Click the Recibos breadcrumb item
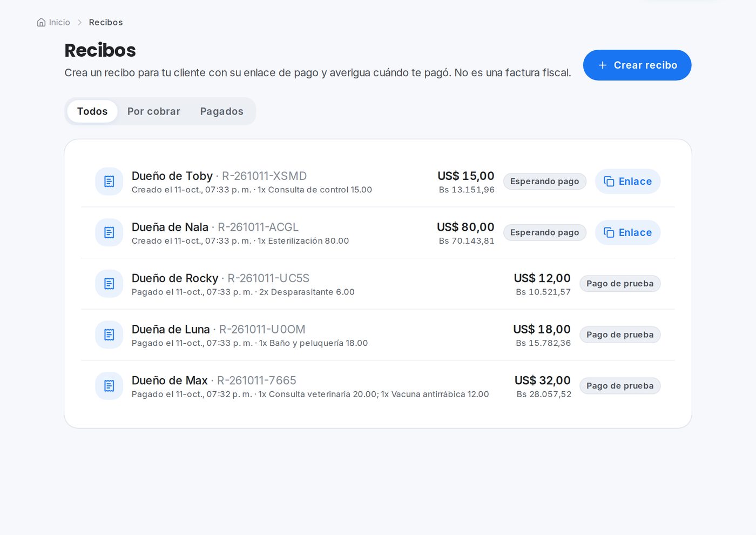Viewport: 756px width, 535px height. 106,22
